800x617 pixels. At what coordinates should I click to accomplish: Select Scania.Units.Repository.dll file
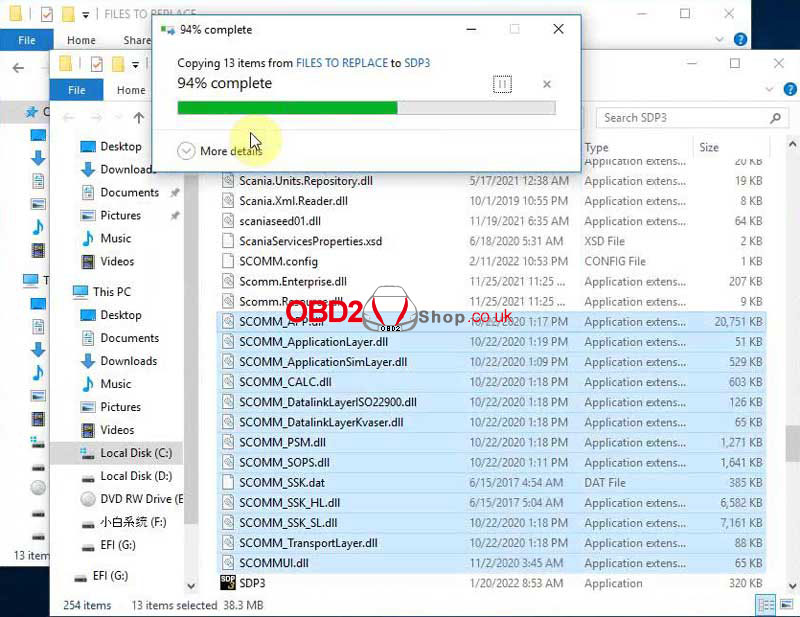[x=306, y=181]
